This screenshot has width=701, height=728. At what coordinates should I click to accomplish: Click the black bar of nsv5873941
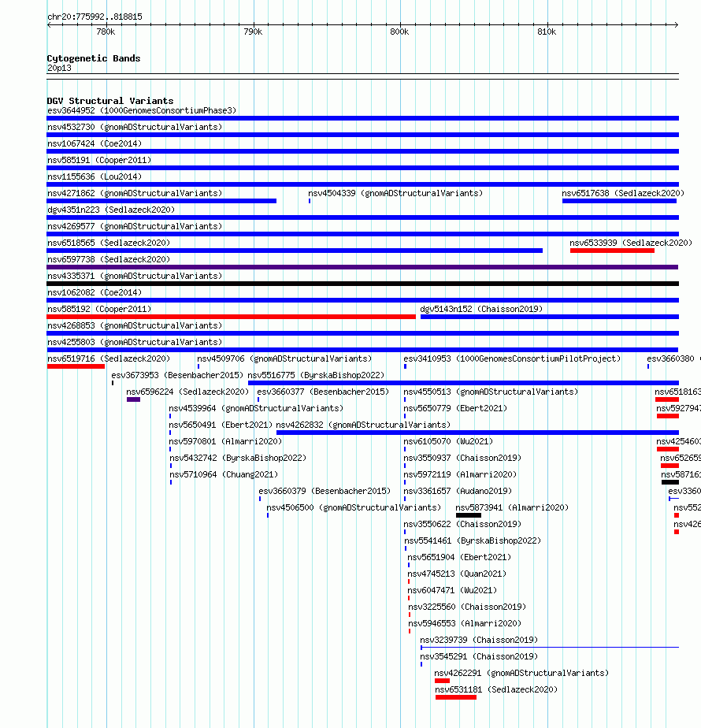[469, 515]
